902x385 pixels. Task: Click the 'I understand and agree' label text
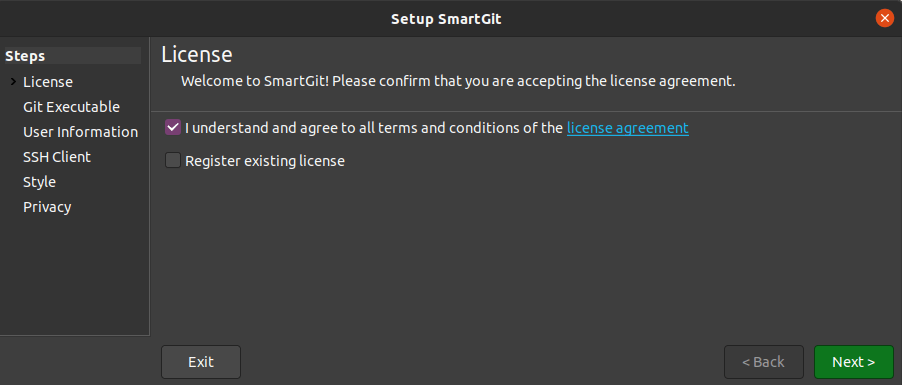373,128
